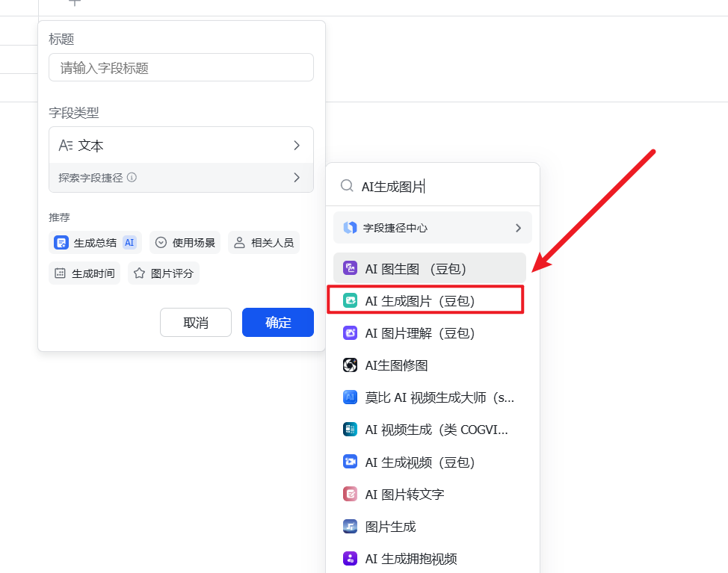The height and width of the screenshot is (573, 728).
Task: Click the pink AI 图片转文字 icon
Action: pos(350,494)
